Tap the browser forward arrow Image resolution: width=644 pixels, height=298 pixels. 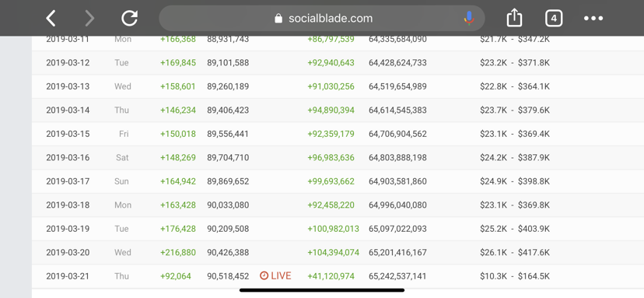89,19
